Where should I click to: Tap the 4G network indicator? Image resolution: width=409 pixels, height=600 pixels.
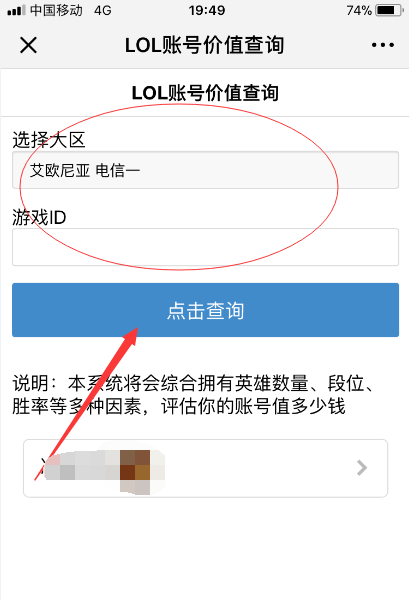coord(103,10)
